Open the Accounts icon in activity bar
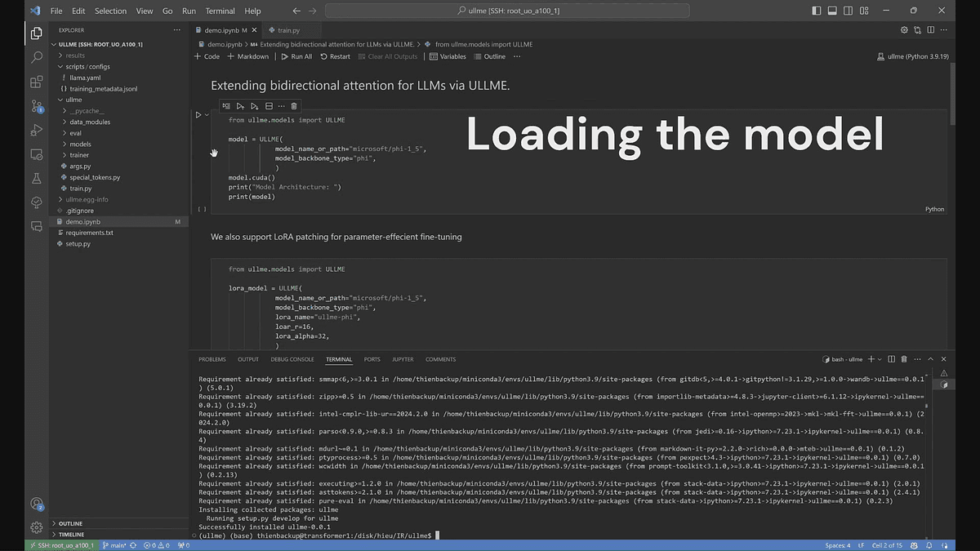This screenshot has height=551, width=980. [x=36, y=504]
